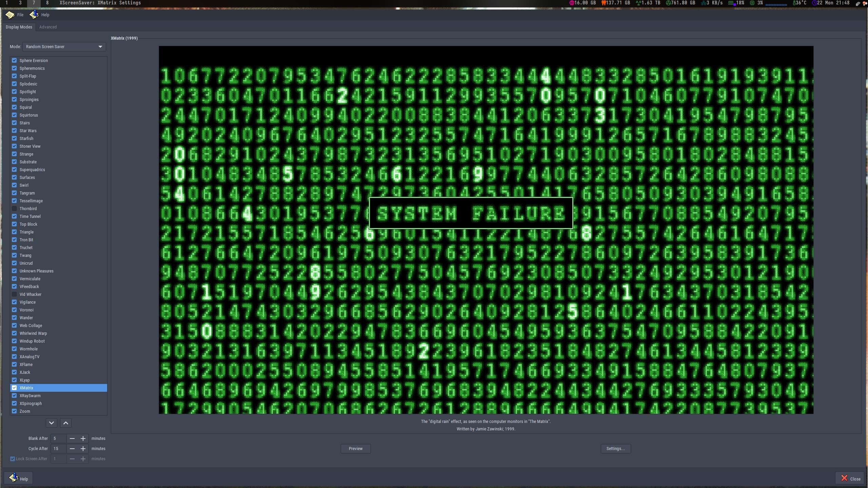
Task: Click the Preview button
Action: coord(355,449)
